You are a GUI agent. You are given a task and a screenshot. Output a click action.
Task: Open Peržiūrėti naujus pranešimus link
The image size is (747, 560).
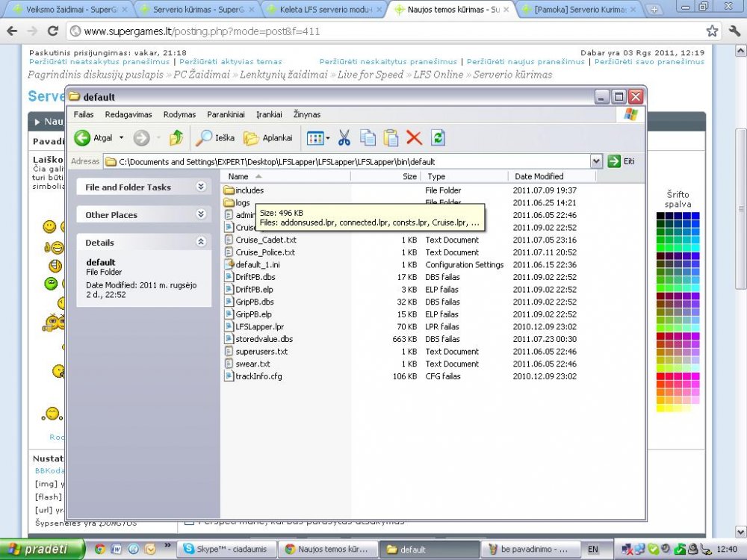click(525, 61)
